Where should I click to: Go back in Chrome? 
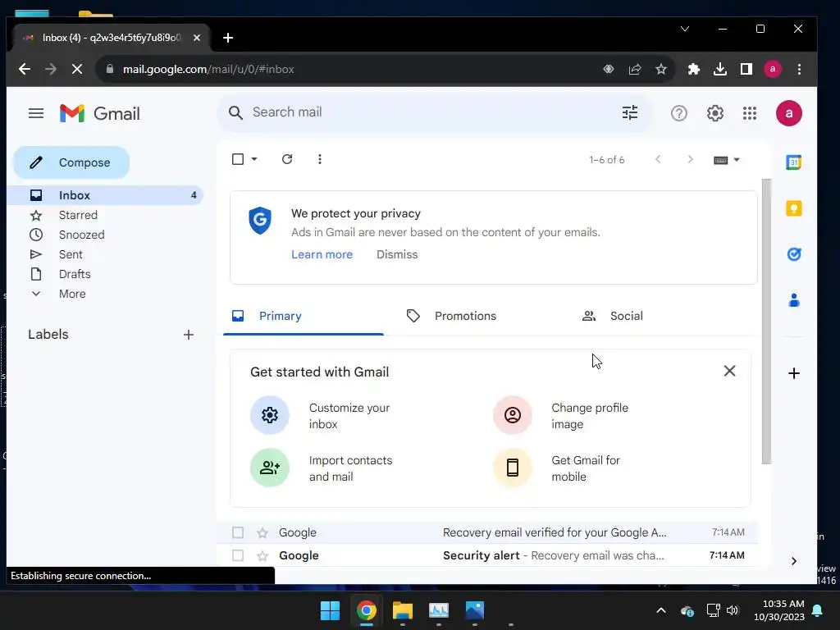coord(25,69)
